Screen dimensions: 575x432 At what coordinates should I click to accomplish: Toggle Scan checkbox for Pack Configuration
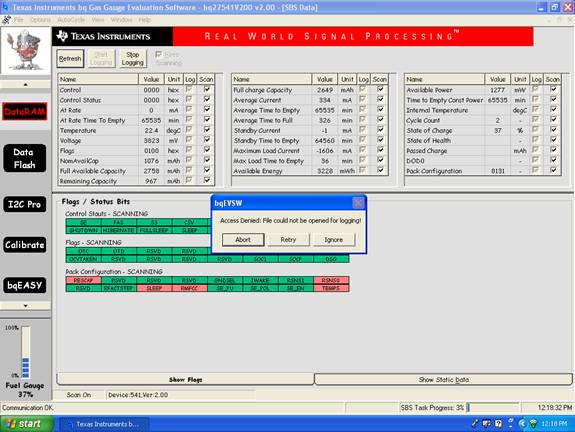pyautogui.click(x=553, y=170)
